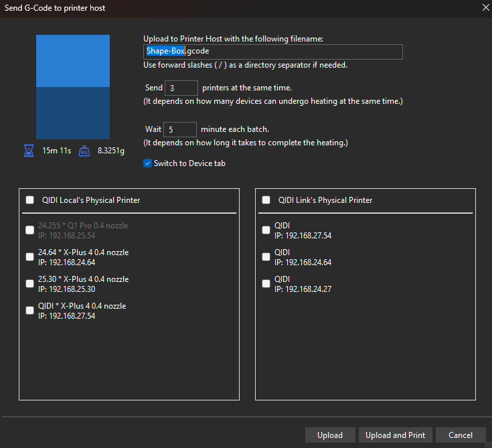Uncheck Switch to Device tab checkbox
Screen dimensions: 492x448
click(x=147, y=163)
